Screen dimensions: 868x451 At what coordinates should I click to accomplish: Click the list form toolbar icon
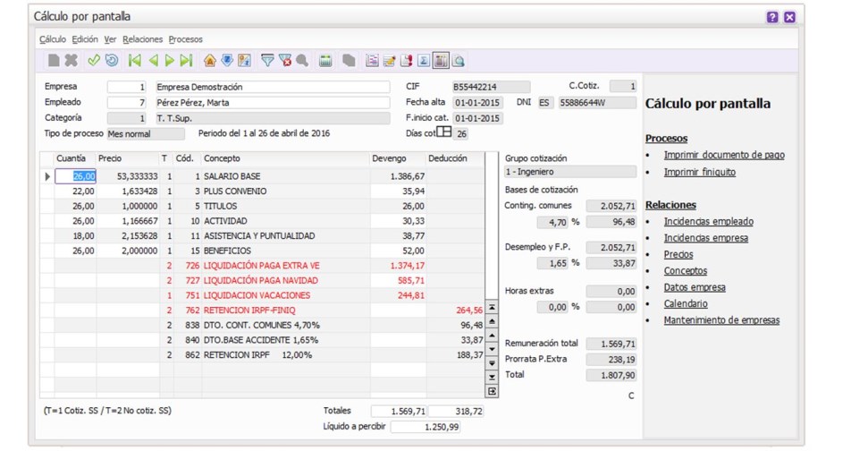point(372,60)
